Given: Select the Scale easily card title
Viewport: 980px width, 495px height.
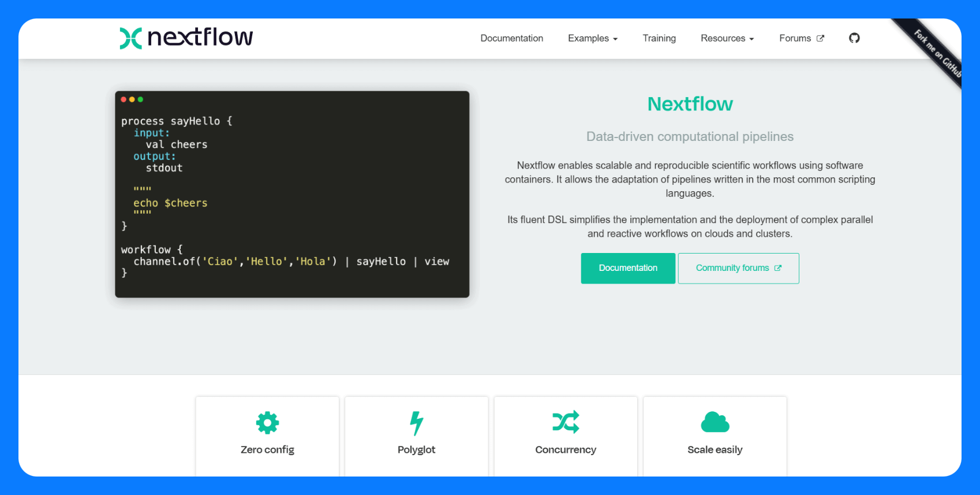Looking at the screenshot, I should (715, 450).
